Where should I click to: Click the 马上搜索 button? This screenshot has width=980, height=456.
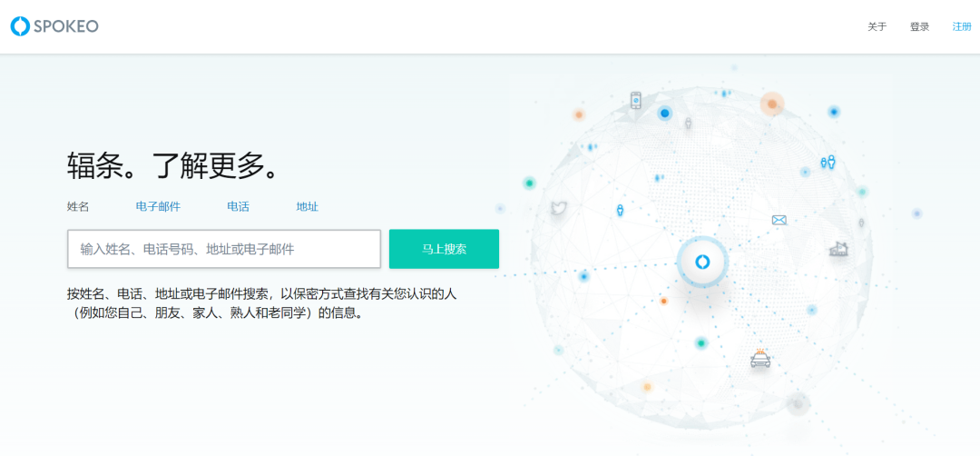point(444,249)
